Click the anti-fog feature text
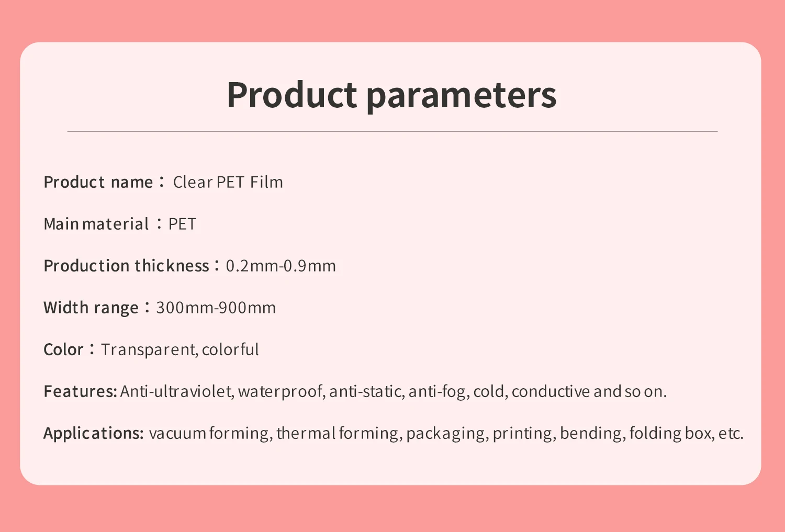Image resolution: width=785 pixels, height=532 pixels. [x=439, y=391]
